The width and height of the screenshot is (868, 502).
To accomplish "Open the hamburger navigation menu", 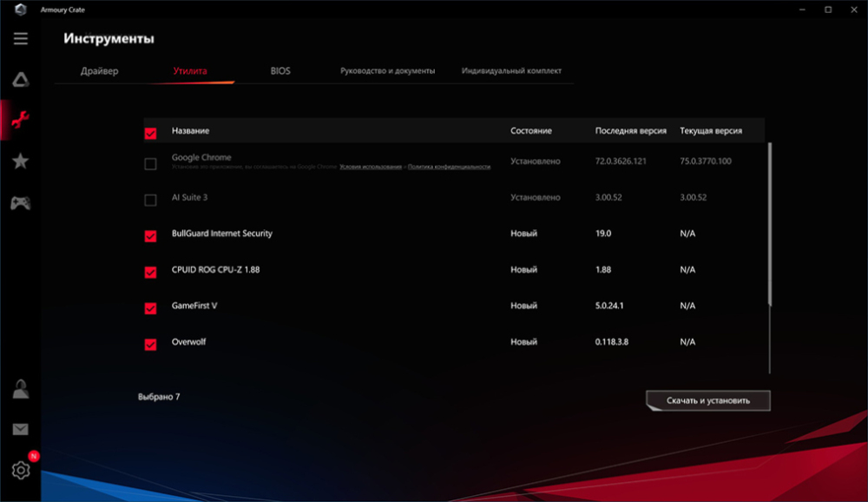I will click(x=21, y=38).
